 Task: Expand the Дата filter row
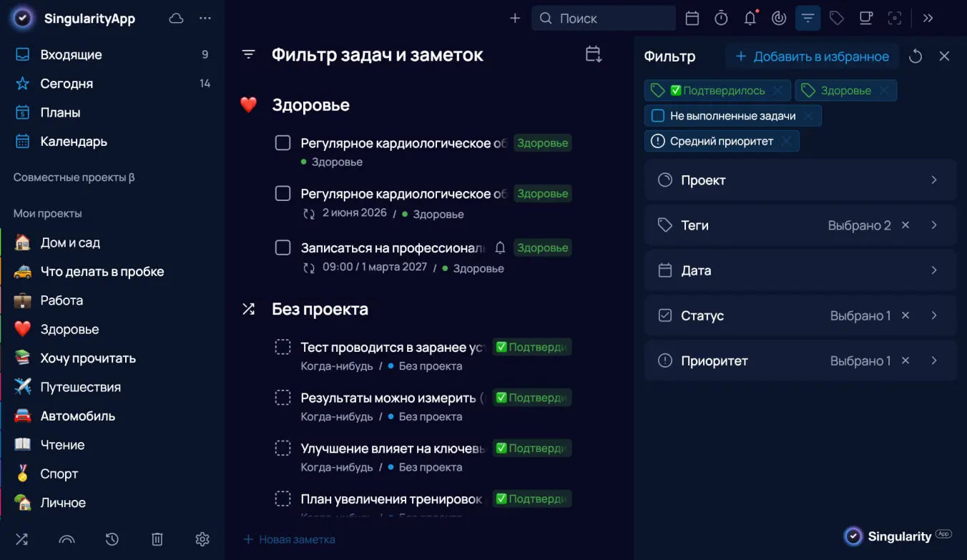[800, 270]
